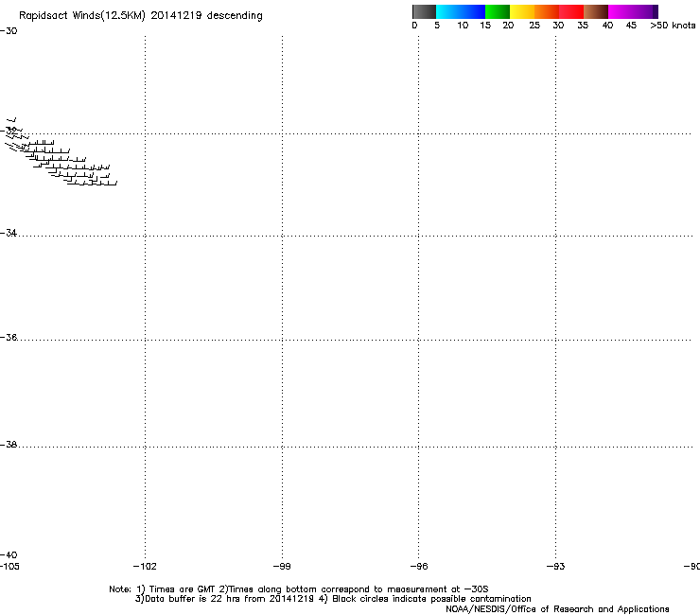This screenshot has width=700, height=615.
Task: Click the red 30-35 knots color segment
Action: 571,11
